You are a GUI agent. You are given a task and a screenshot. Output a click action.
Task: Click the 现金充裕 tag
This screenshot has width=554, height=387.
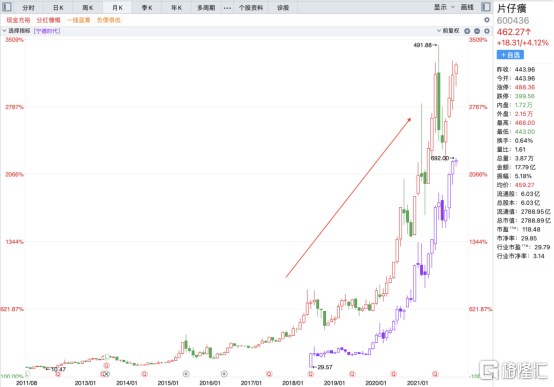tap(18, 20)
